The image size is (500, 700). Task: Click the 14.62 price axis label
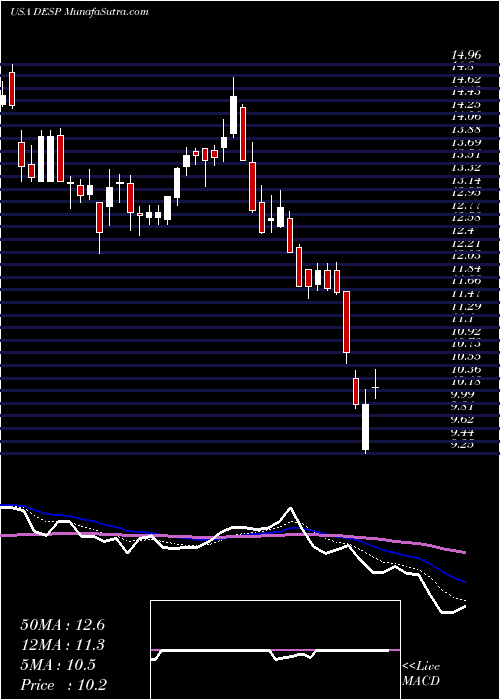point(466,80)
